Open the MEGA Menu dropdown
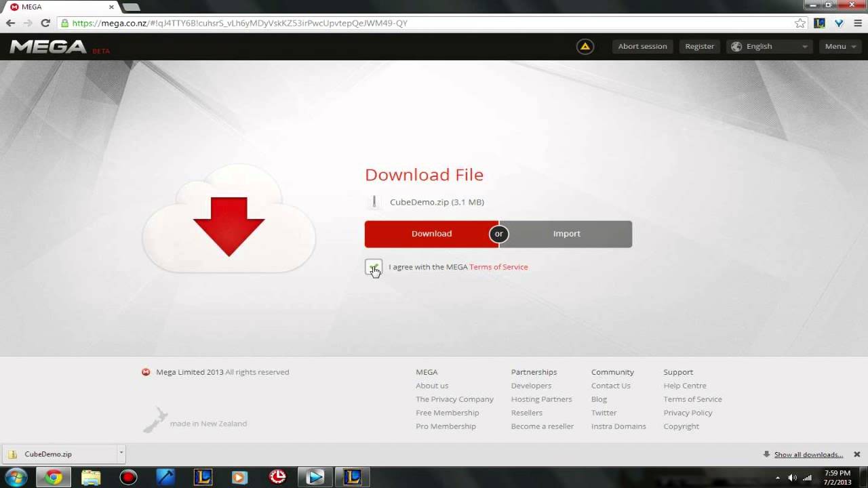 click(840, 46)
